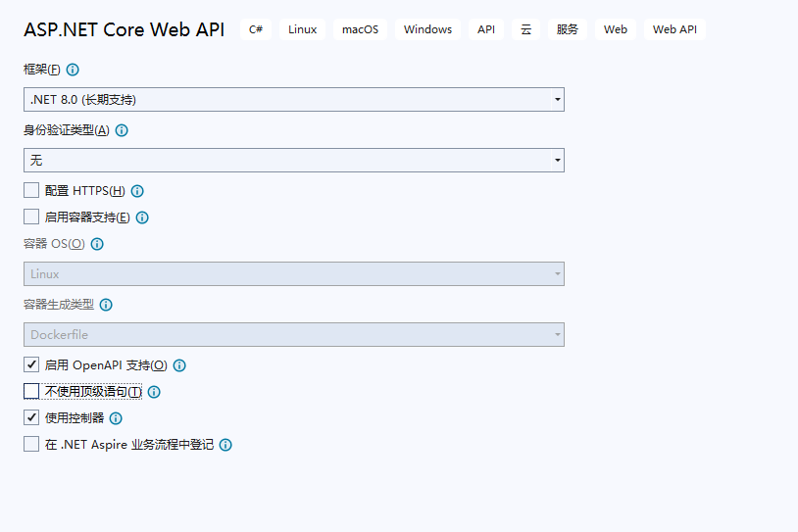Click info icon beside 使用控制器
The width and height of the screenshot is (798, 532).
[x=116, y=418]
